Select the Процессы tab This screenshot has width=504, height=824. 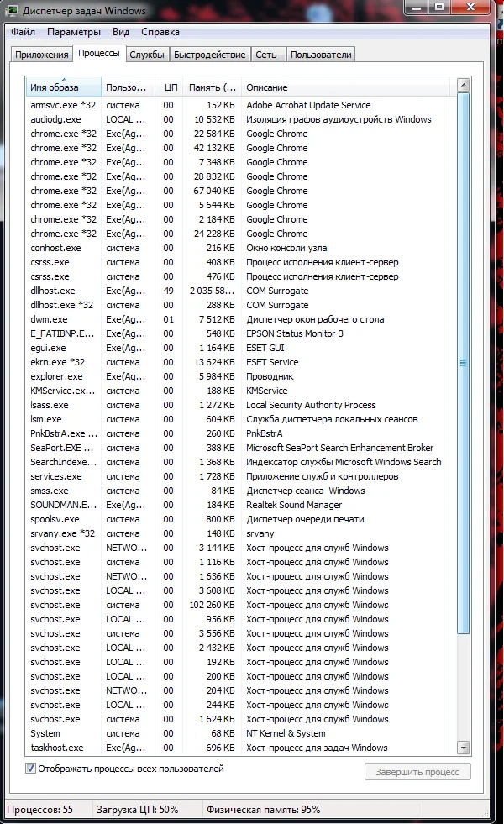[x=99, y=54]
